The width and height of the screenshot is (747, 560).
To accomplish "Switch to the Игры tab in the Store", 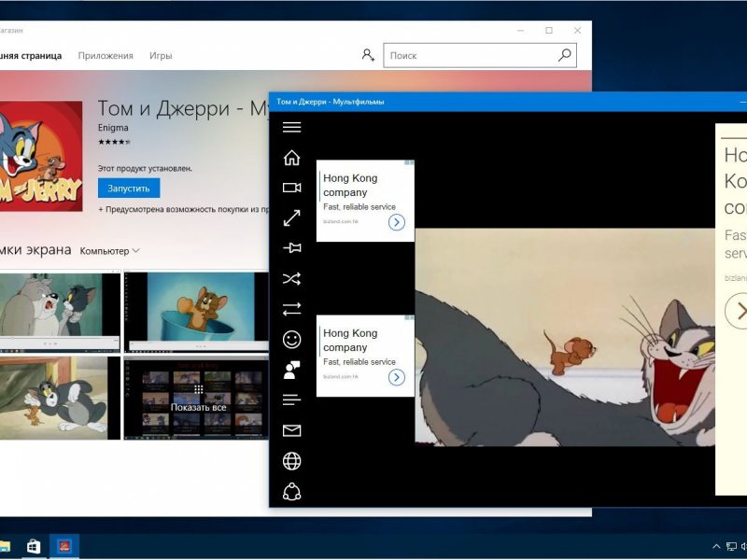I will tap(161, 56).
